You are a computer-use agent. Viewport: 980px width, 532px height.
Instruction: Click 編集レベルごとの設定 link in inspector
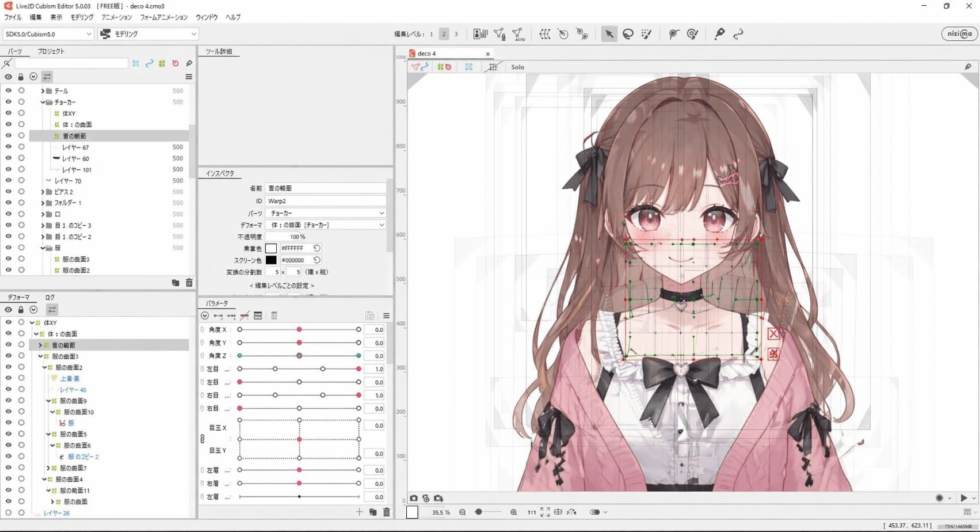click(x=282, y=286)
